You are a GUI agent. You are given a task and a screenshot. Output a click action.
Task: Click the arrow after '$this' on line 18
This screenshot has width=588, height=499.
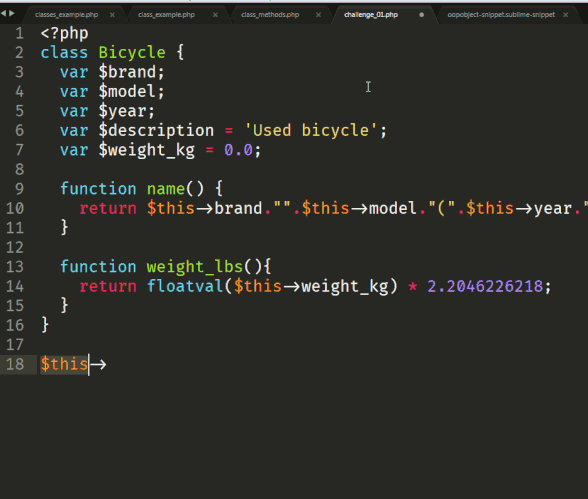[98, 364]
